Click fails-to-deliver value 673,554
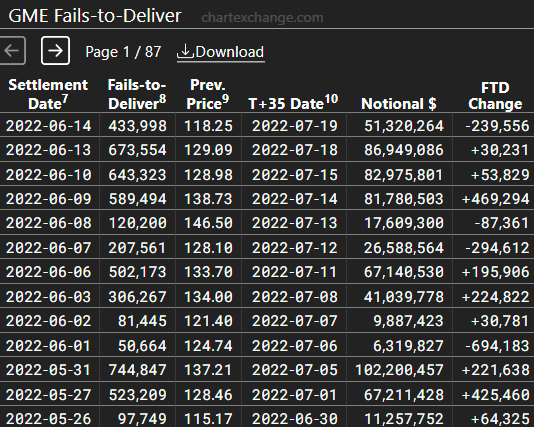 click(x=138, y=150)
